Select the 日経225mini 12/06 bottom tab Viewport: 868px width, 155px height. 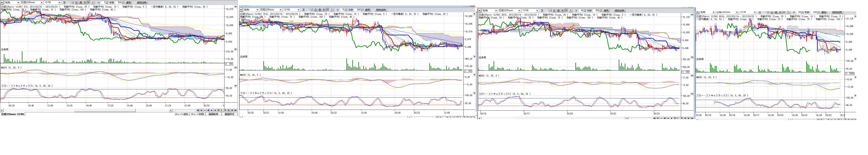pyautogui.click(x=13, y=114)
